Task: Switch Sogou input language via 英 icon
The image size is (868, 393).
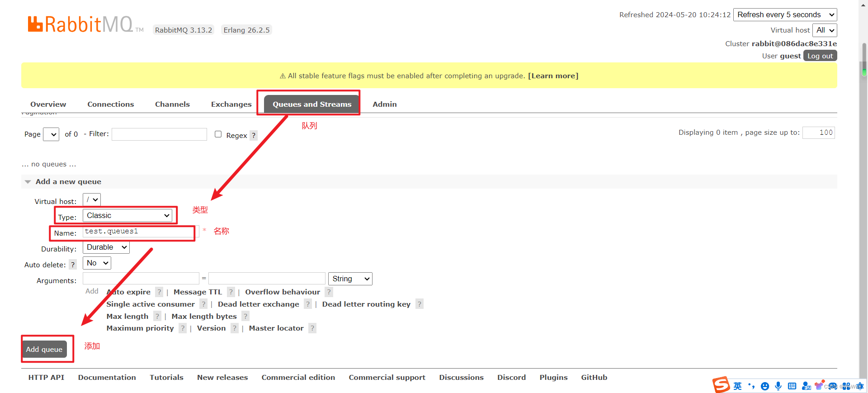Action: pyautogui.click(x=738, y=386)
